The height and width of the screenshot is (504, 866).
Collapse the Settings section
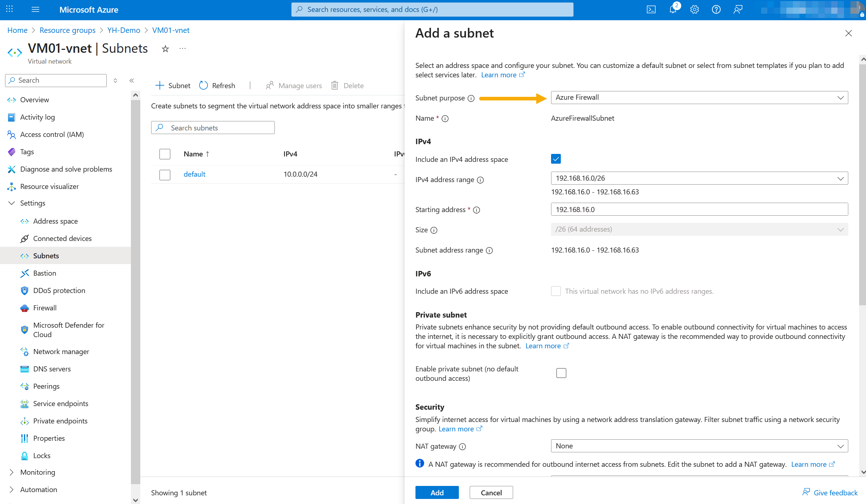(12, 203)
